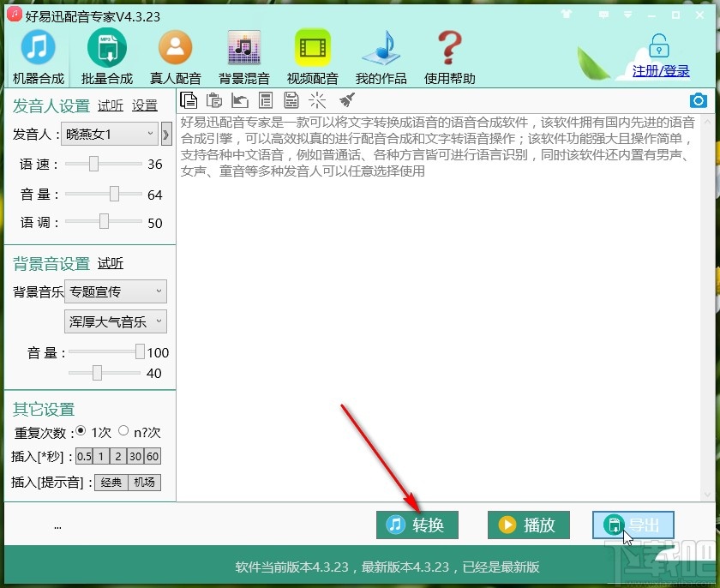Image resolution: width=720 pixels, height=588 pixels.
Task: Click the text layout toolbar icon
Action: 266,100
